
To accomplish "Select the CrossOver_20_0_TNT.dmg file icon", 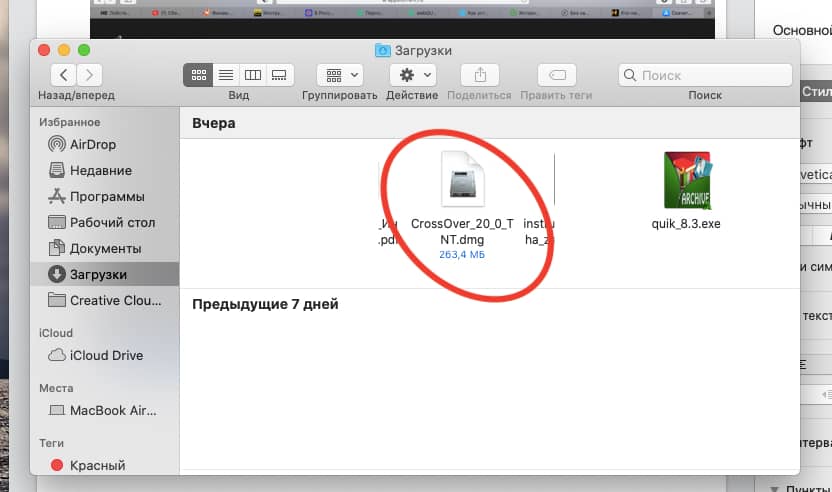I will [x=462, y=179].
